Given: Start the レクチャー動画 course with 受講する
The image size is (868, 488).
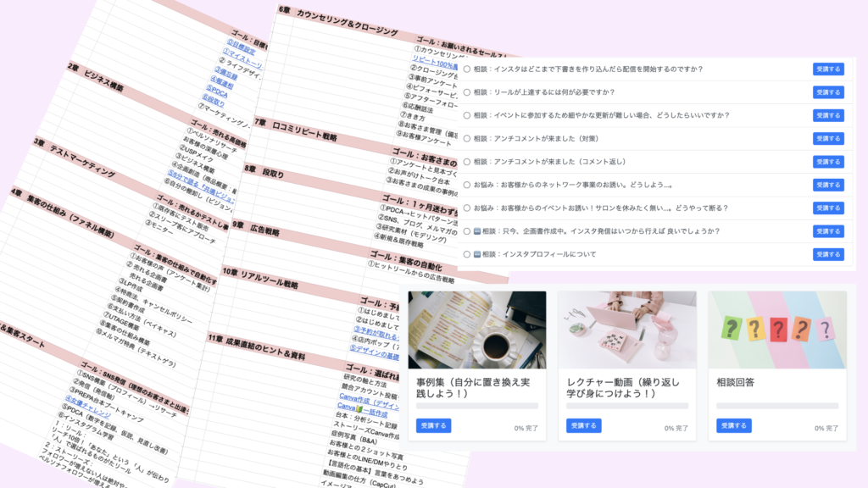Looking at the screenshot, I should point(583,425).
